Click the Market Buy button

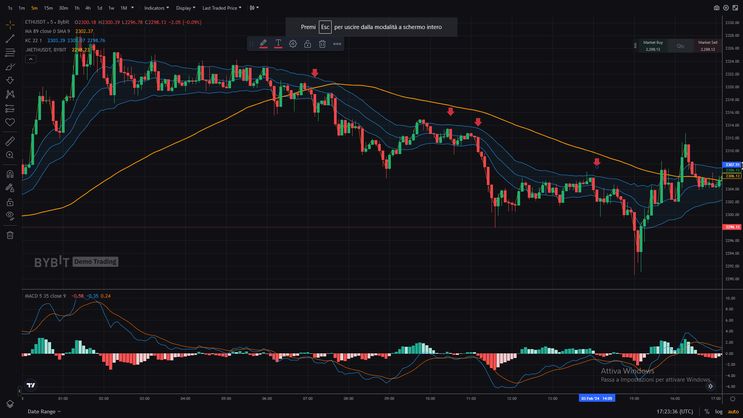coord(653,45)
